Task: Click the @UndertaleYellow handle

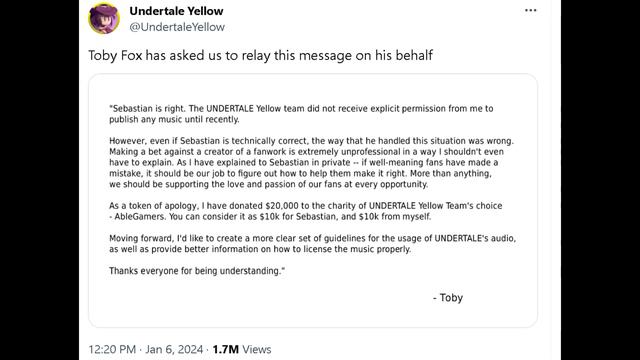Action: [x=177, y=27]
